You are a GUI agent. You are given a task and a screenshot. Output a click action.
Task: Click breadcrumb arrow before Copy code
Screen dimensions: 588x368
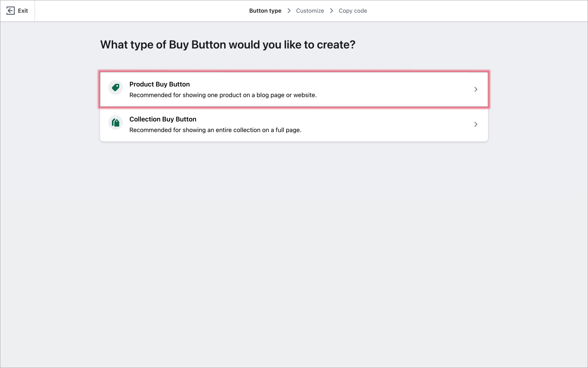pyautogui.click(x=331, y=11)
